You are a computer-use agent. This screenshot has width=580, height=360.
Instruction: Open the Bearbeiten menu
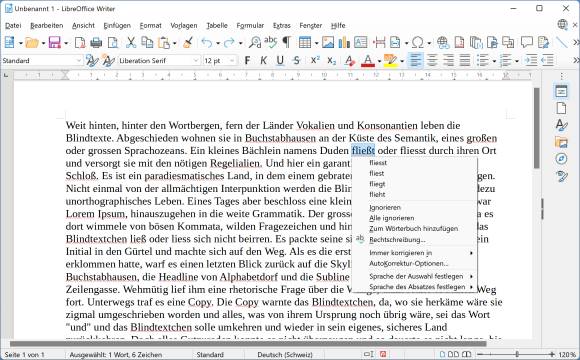point(47,26)
